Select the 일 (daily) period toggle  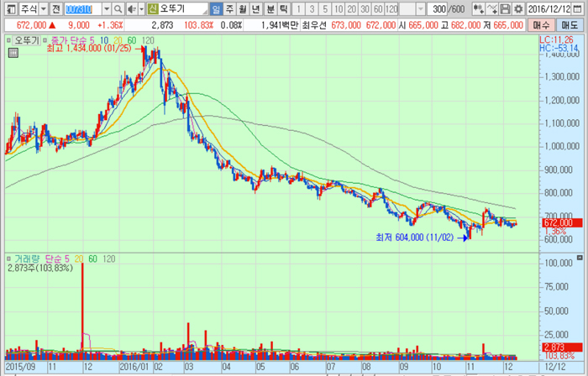click(216, 9)
